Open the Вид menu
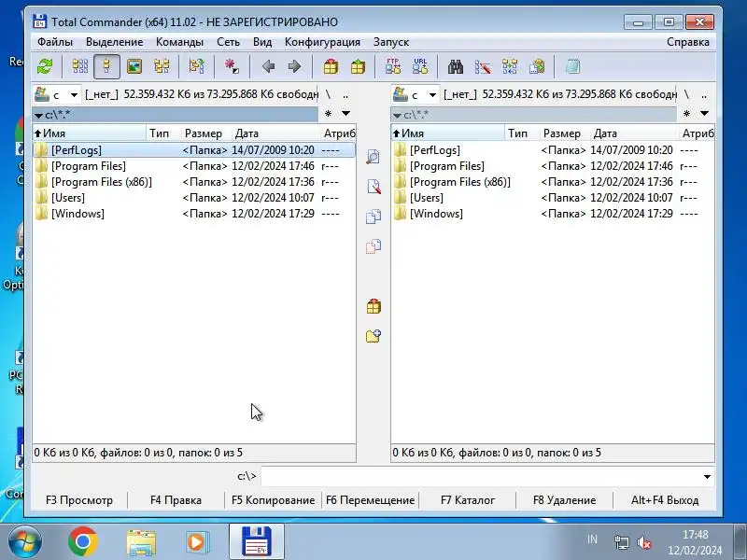Viewport: 747px width, 560px height. (262, 42)
